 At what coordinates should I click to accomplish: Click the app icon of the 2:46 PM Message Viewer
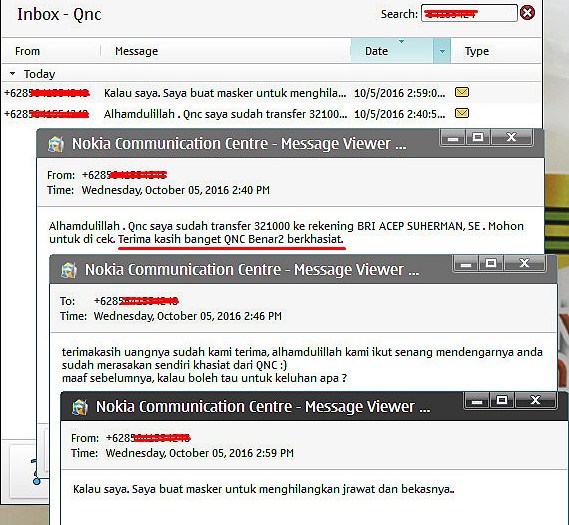click(69, 270)
